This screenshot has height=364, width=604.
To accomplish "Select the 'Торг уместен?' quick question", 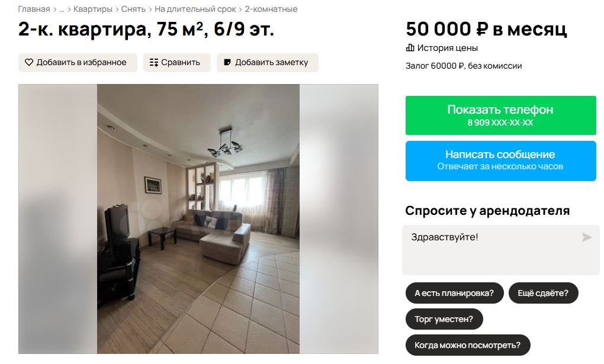I will pos(444,319).
